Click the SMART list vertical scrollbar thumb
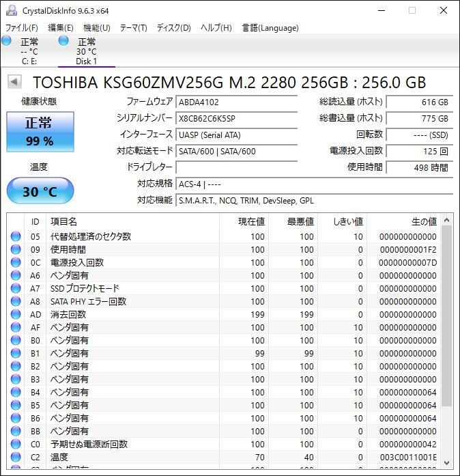The image size is (460, 476). coord(446,316)
